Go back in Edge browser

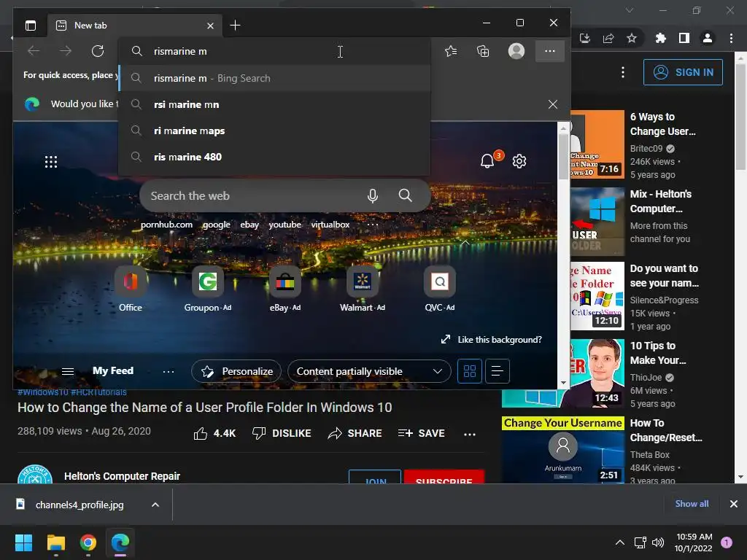pyautogui.click(x=34, y=51)
